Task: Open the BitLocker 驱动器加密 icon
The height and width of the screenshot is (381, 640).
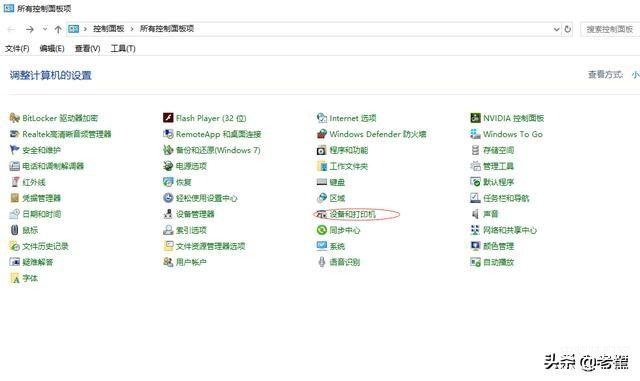Action: click(14, 118)
